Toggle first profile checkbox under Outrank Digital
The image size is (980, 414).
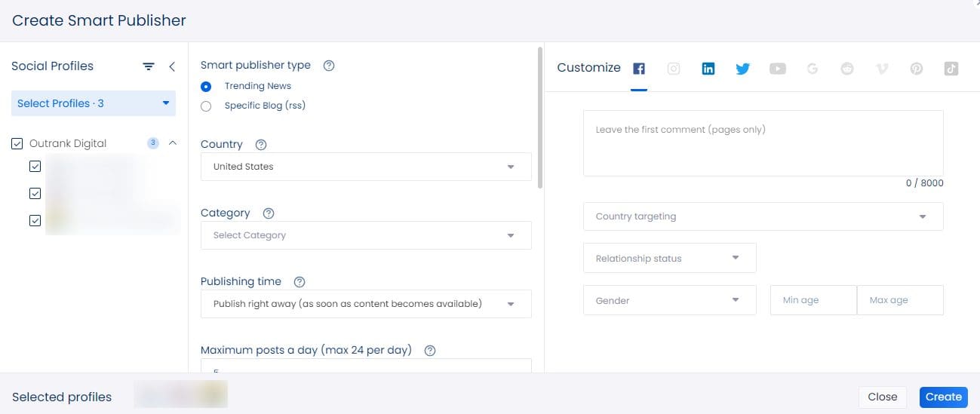tap(35, 167)
